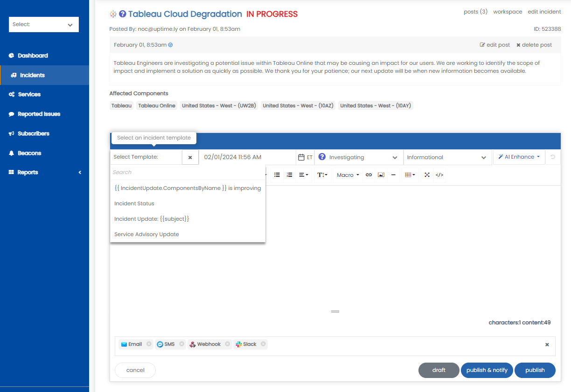Click the verified check icon next to post date

(170, 45)
